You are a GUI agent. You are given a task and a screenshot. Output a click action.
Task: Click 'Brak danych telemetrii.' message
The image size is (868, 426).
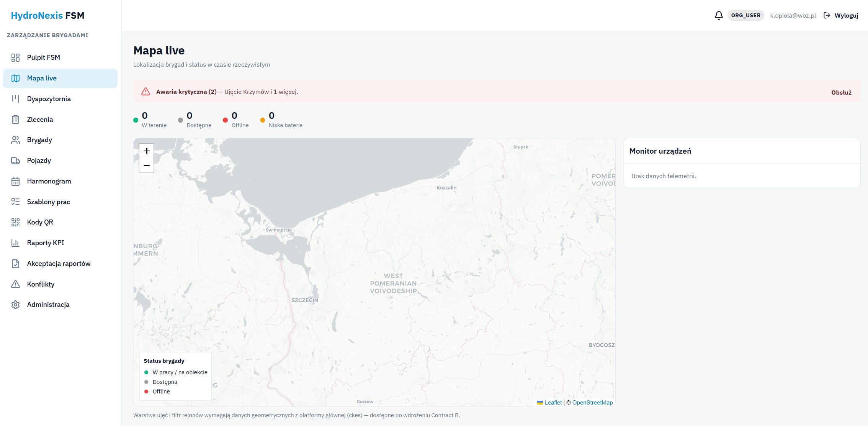[664, 176]
